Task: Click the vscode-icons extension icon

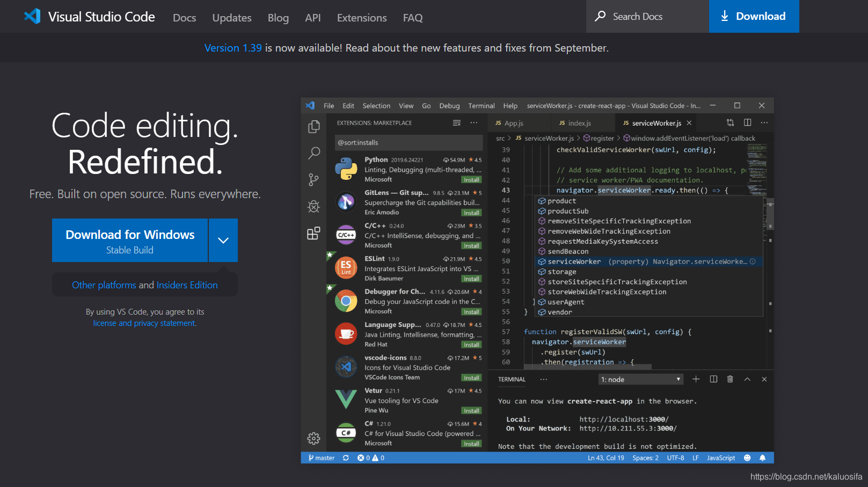Action: click(x=346, y=367)
